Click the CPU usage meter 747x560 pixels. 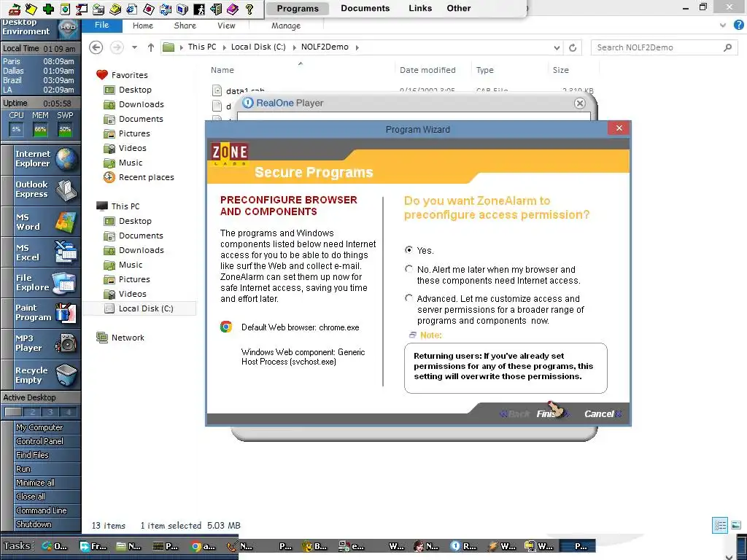(16, 129)
